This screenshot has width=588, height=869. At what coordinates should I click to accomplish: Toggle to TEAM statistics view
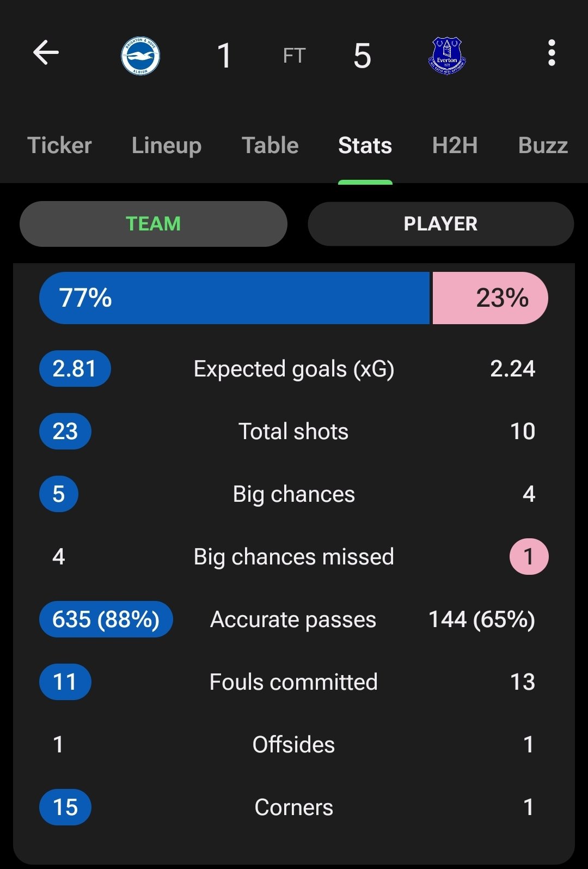(154, 224)
